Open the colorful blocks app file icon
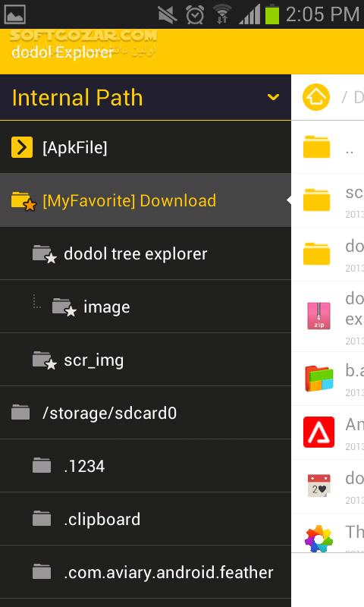 tap(318, 379)
